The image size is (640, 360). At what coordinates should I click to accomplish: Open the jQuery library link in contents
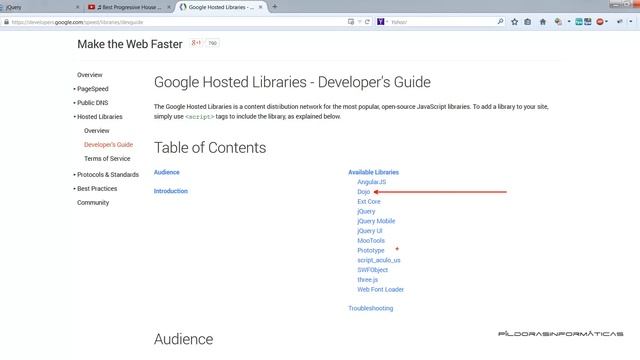(366, 211)
